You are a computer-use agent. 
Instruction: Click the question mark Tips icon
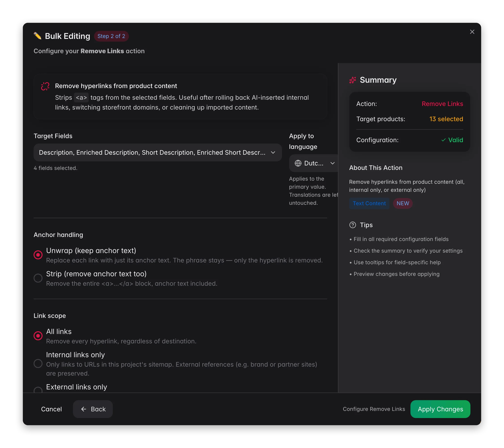[353, 225]
